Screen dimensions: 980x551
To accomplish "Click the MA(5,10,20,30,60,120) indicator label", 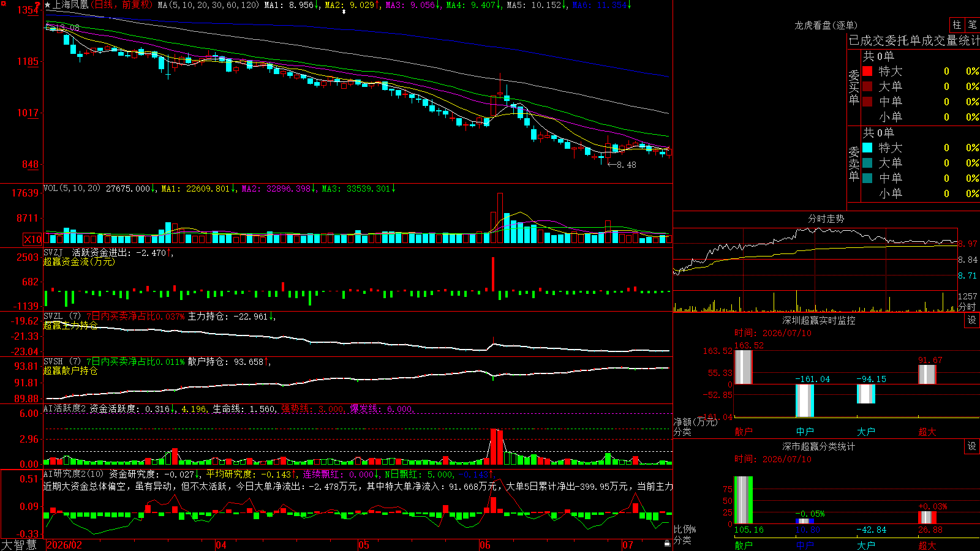I will [x=208, y=5].
